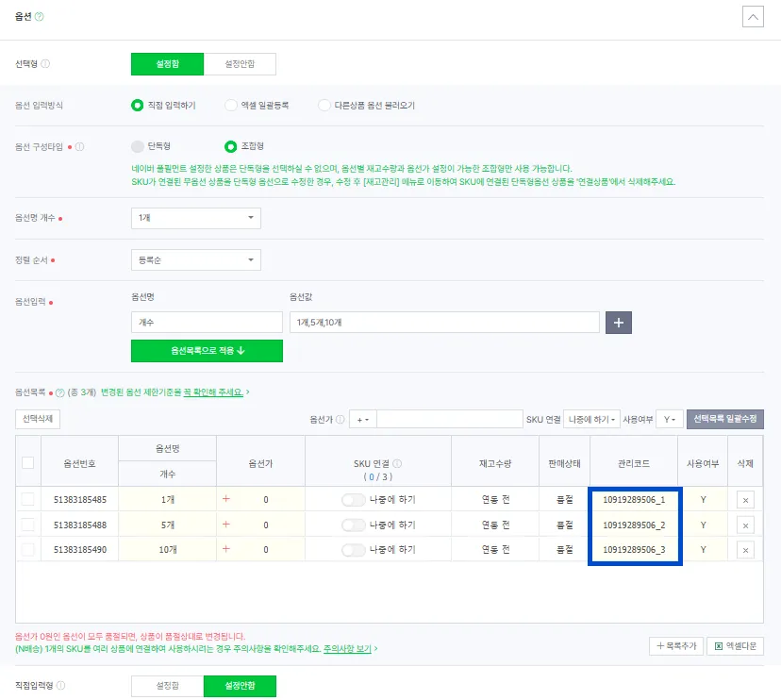Select 설정안함 for 선택형
This screenshot has width=781, height=700.
240,64
